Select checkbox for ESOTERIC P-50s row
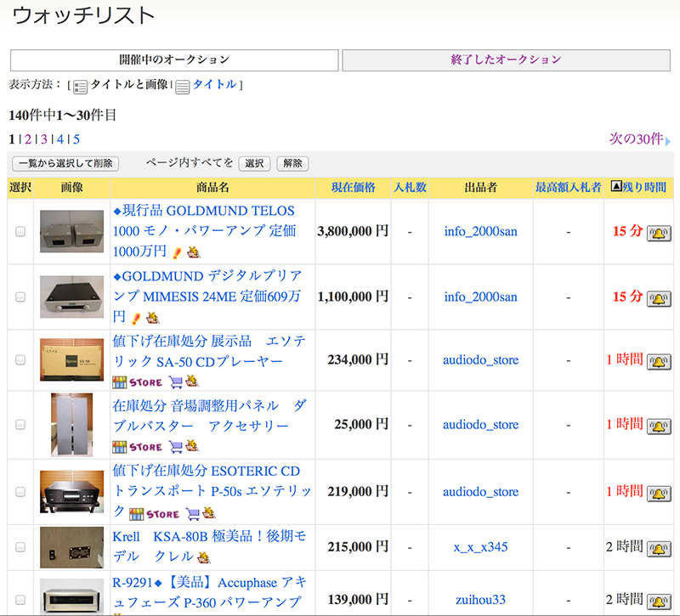680x616 pixels. [20, 492]
